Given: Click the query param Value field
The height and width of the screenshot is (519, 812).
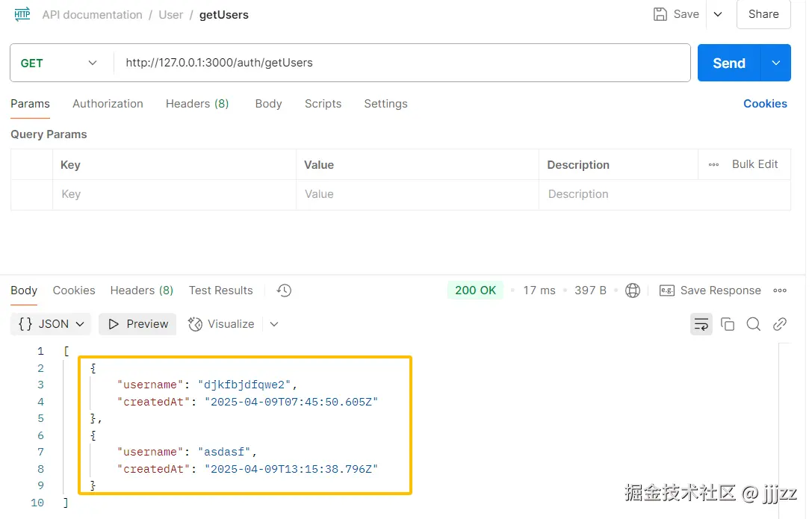Looking at the screenshot, I should [418, 194].
